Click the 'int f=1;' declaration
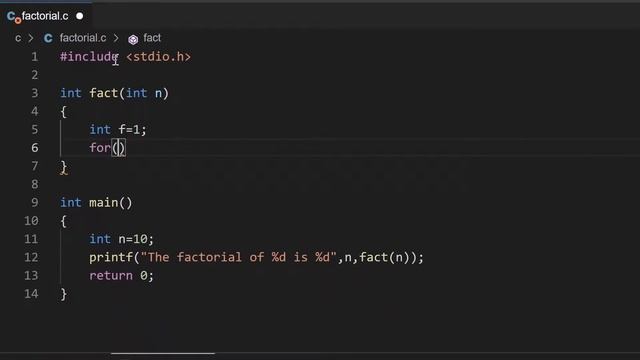 click(118, 129)
